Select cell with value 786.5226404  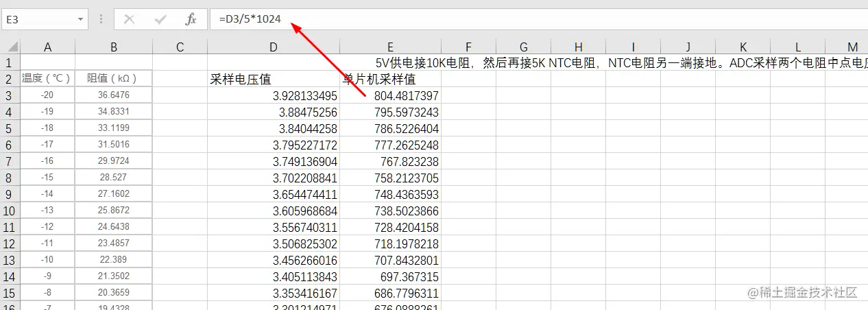pyautogui.click(x=390, y=128)
